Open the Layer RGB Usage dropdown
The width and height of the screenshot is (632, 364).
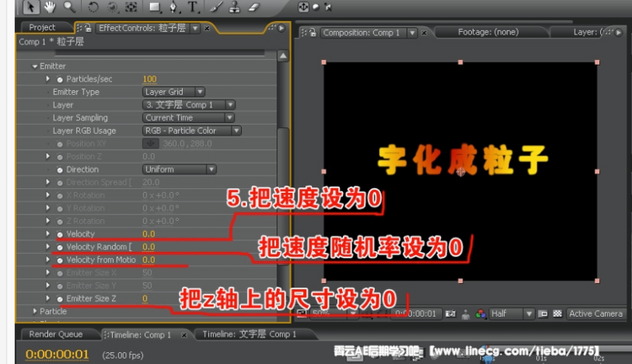192,131
